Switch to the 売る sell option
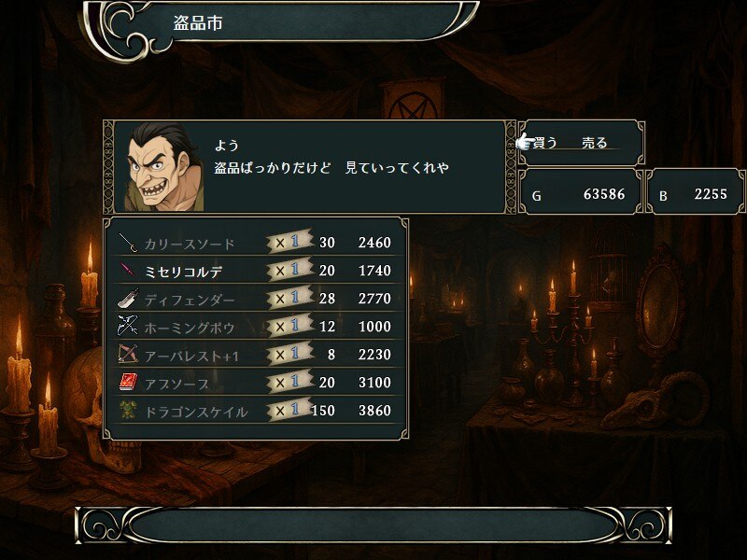The height and width of the screenshot is (560, 747). coord(595,143)
